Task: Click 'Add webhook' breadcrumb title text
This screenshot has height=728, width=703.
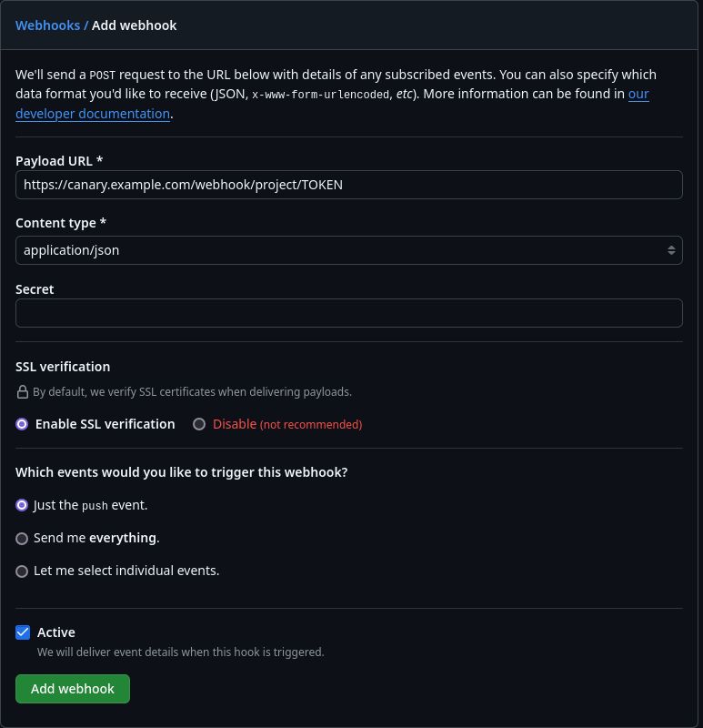Action: pos(135,25)
